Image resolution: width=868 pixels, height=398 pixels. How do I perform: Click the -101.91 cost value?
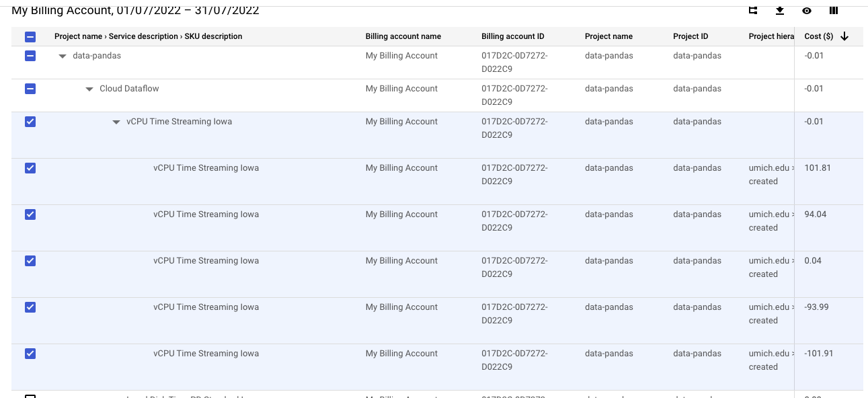819,354
